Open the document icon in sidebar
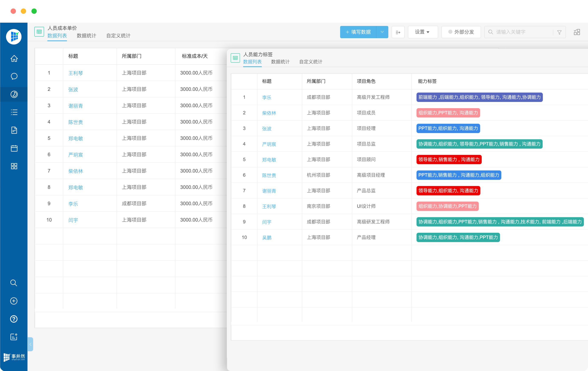This screenshot has width=588, height=371. coord(14,130)
